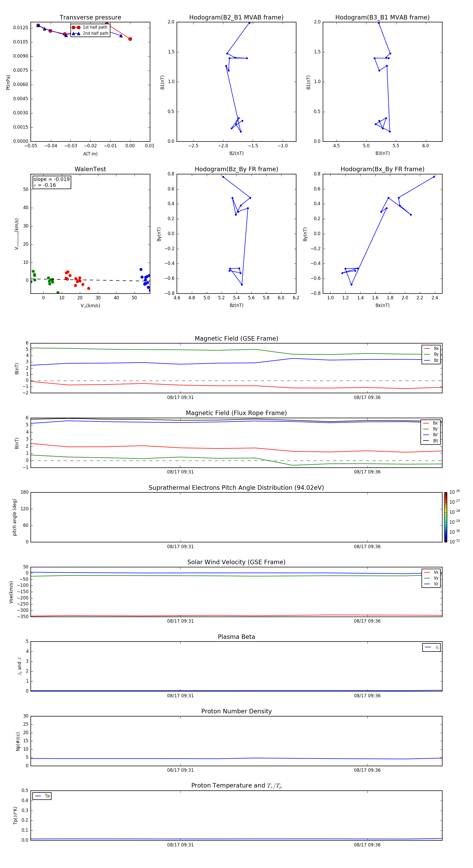Screen dimensions: 473x868
Task: Select the Transverse pressure plot title
Action: click(90, 18)
